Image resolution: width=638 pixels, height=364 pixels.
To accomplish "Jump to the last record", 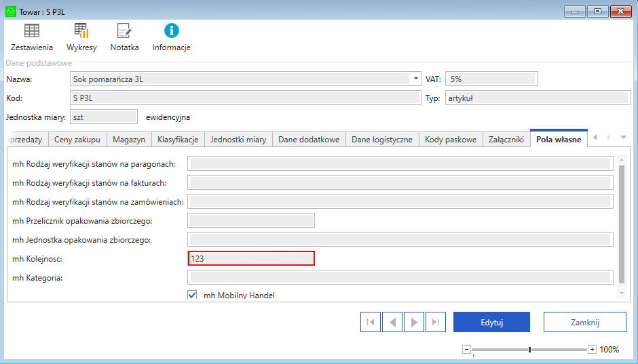I will [x=435, y=323].
